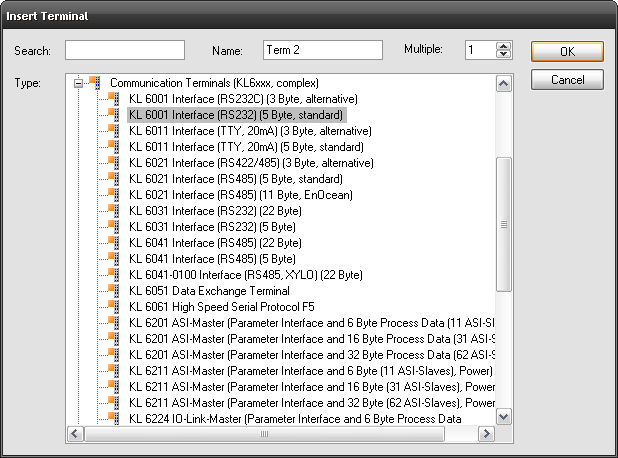Select KL 6041 Interface (RS485) (5 Byte)
The image size is (618, 458).
212,259
